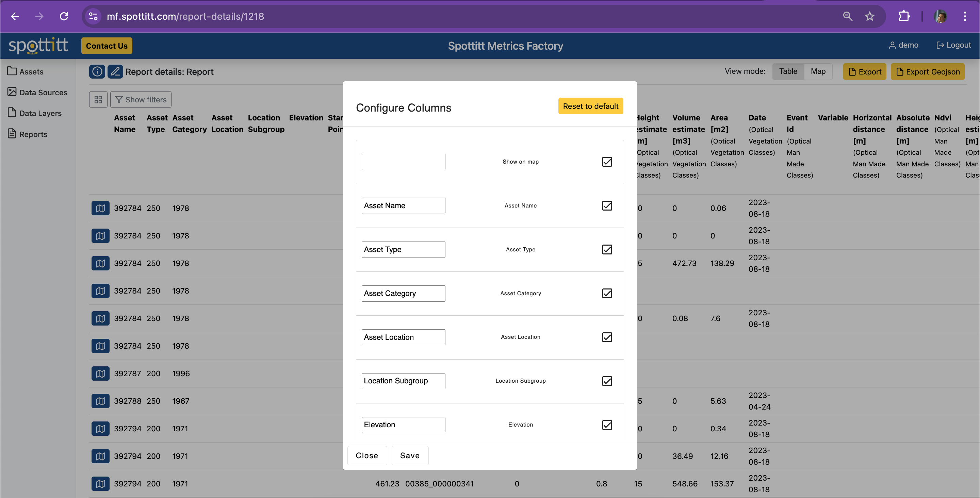
Task: Bookmark the page with the star icon
Action: coord(869,16)
